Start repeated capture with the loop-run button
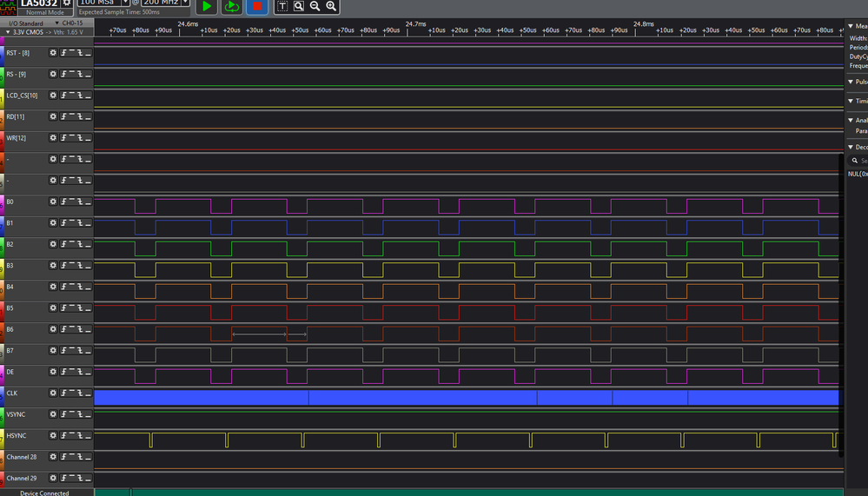868x496 pixels. (231, 7)
